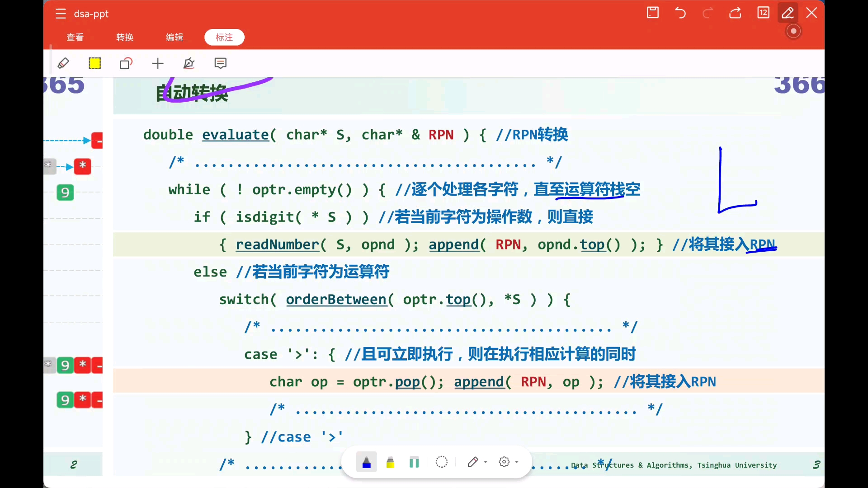
Task: Undo the last annotation stroke
Action: (680, 13)
